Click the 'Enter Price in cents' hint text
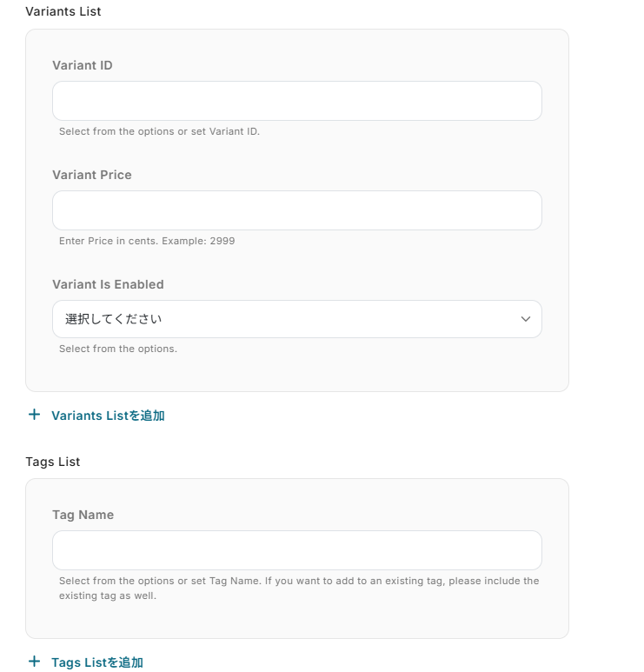 pos(147,241)
